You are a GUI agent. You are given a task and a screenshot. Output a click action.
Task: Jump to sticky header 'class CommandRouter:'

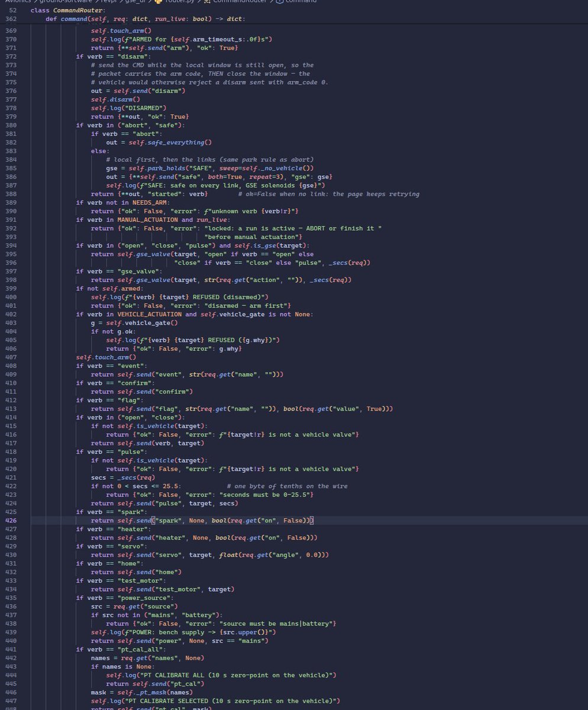[x=68, y=11]
